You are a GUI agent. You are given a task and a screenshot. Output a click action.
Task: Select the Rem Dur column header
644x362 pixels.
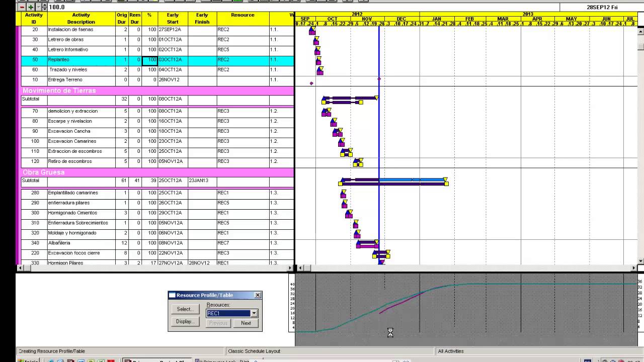(135, 19)
